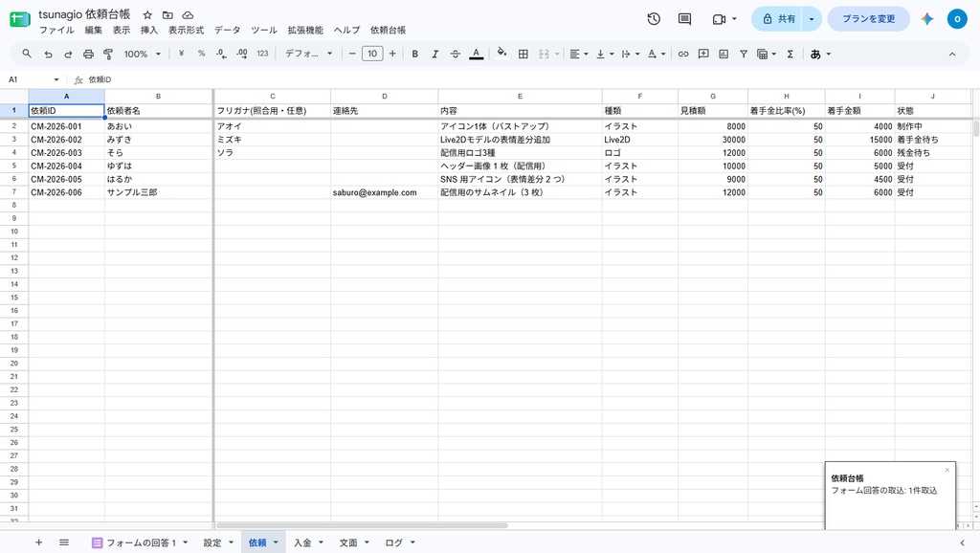Show the all sheets list
This screenshot has width=980, height=553.
[64, 542]
